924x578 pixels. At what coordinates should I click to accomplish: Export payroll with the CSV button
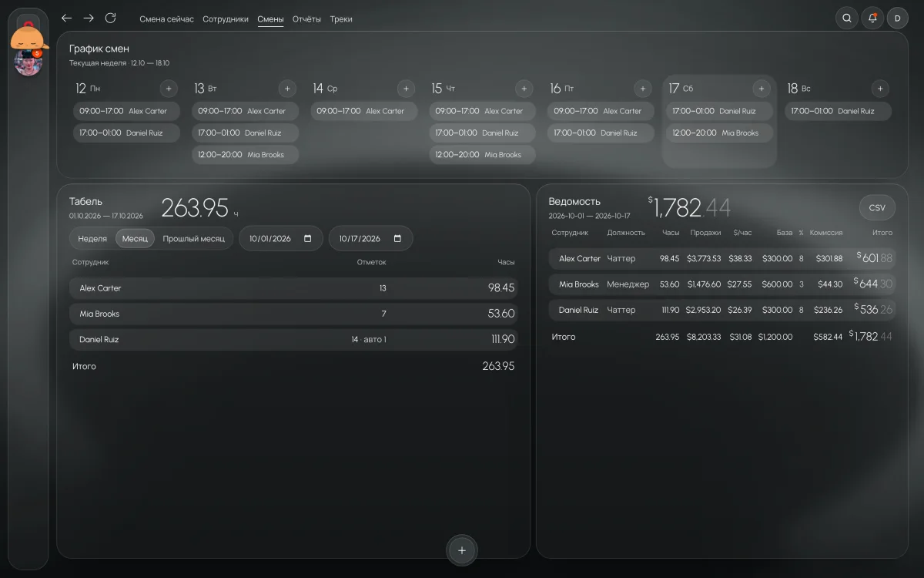[x=877, y=207]
